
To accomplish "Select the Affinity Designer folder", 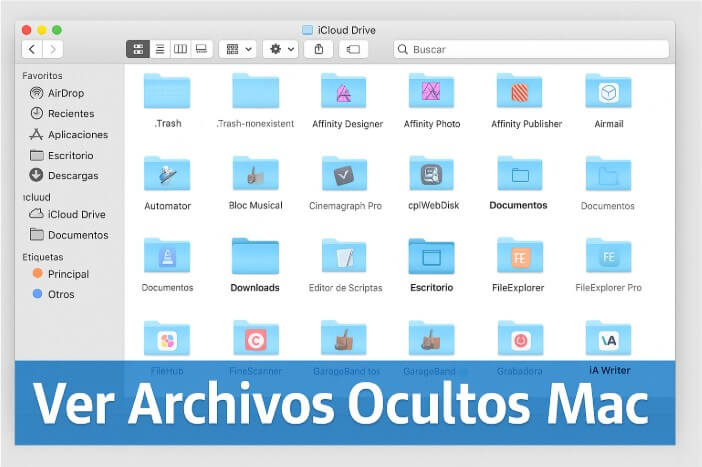I will (x=344, y=91).
